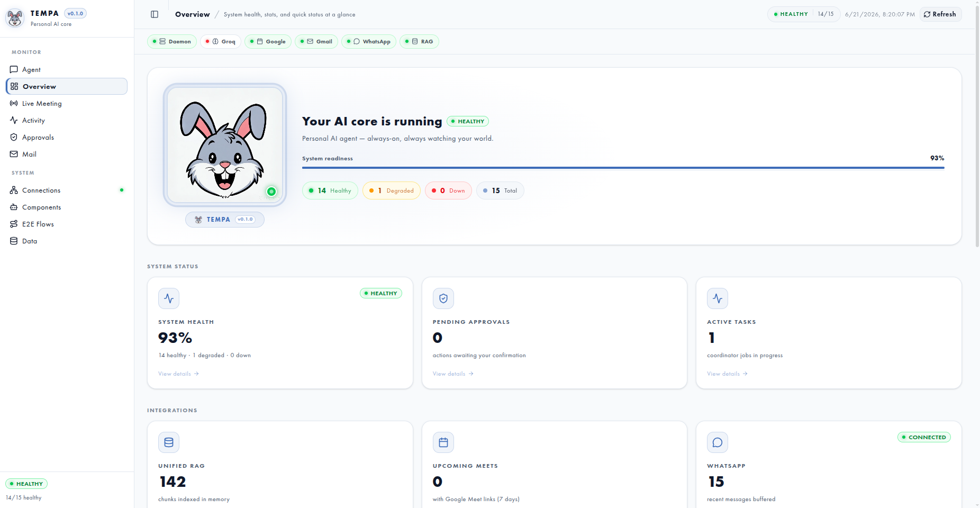Click the Daemon status chip
The height and width of the screenshot is (508, 980).
(x=172, y=41)
